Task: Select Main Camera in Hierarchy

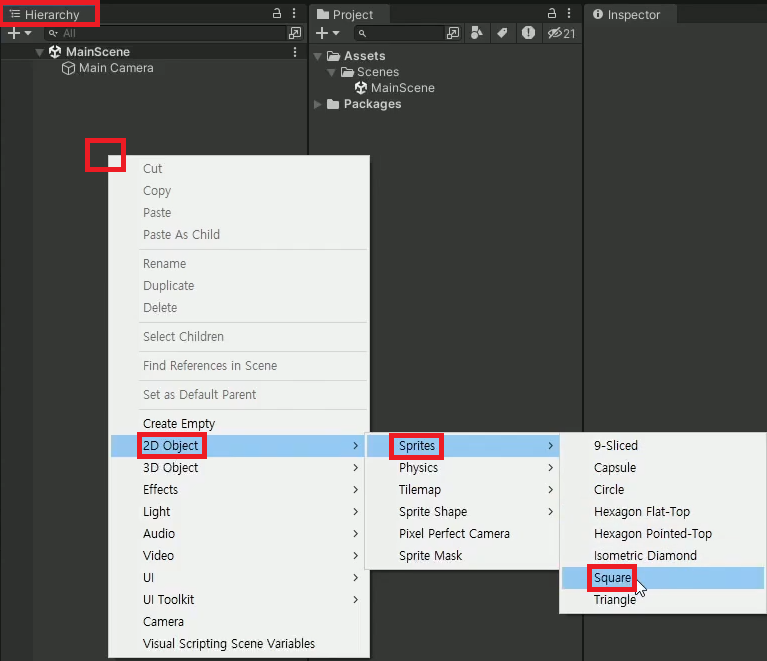Action: click(116, 68)
